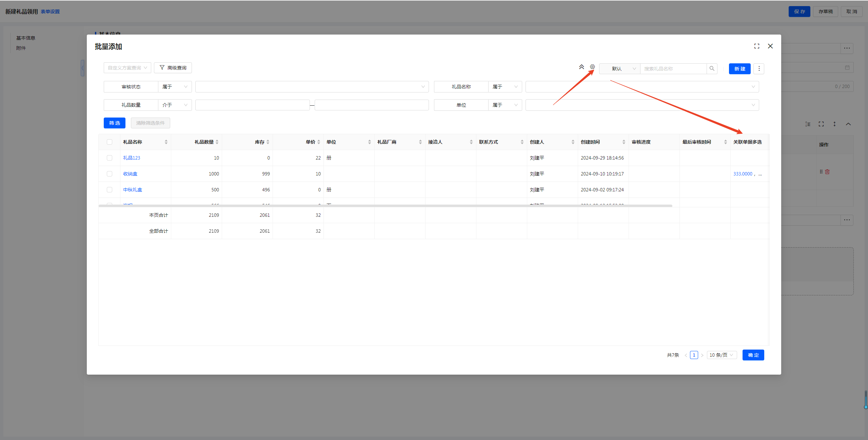Open the gift name operator dropdown

pyautogui.click(x=505, y=87)
